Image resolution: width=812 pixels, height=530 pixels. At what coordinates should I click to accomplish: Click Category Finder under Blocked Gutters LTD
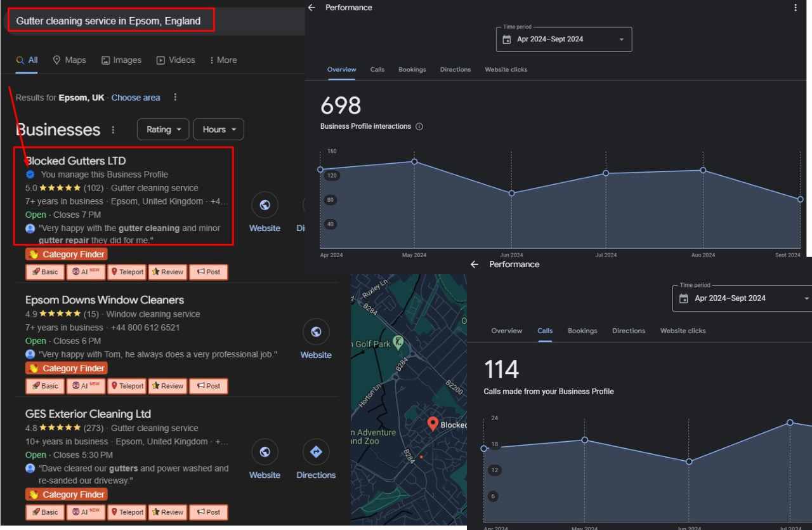67,254
